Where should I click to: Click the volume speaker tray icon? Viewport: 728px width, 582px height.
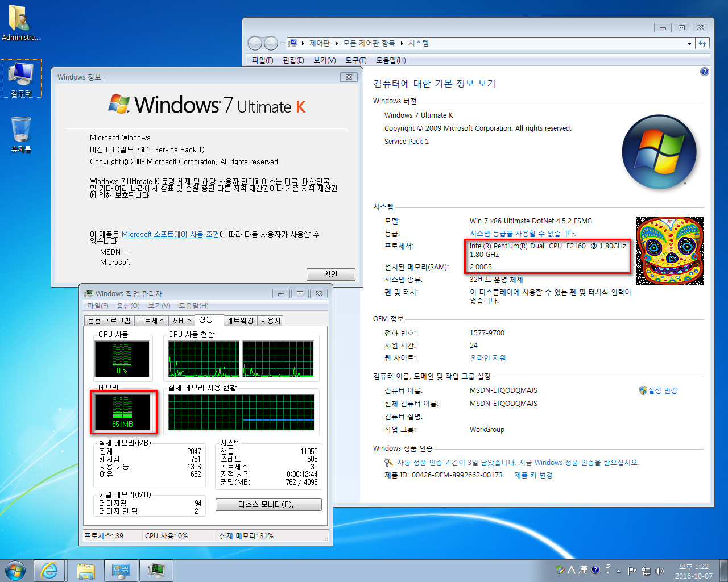click(660, 571)
